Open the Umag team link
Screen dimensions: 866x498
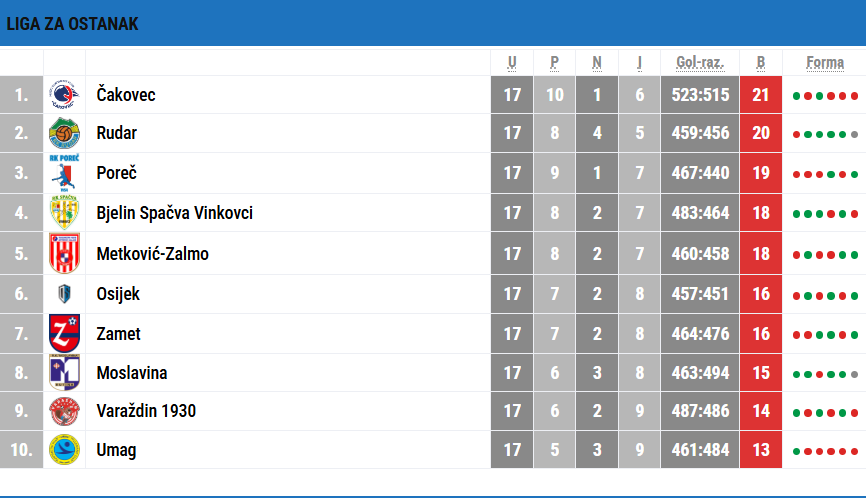(x=116, y=450)
